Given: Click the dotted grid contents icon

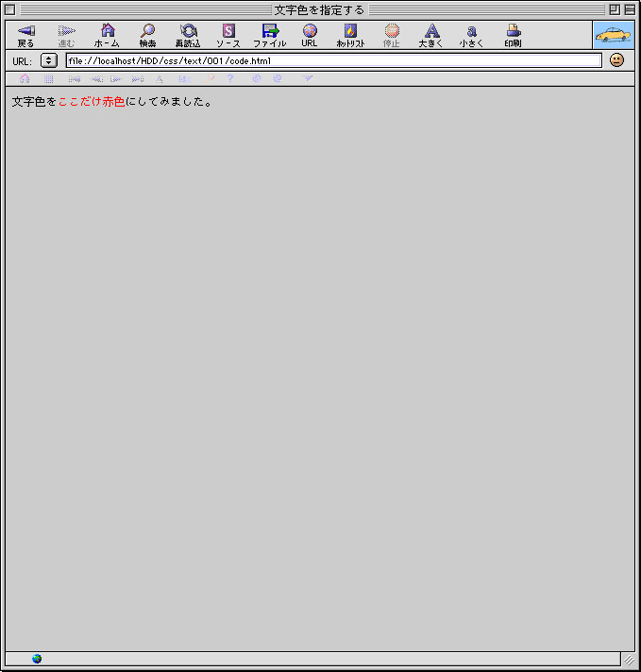Looking at the screenshot, I should [49, 79].
